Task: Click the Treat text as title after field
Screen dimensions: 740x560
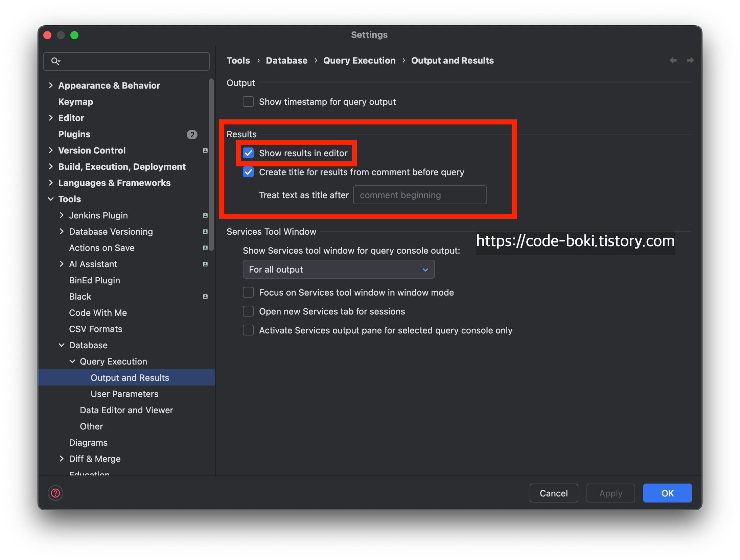Action: 419,195
